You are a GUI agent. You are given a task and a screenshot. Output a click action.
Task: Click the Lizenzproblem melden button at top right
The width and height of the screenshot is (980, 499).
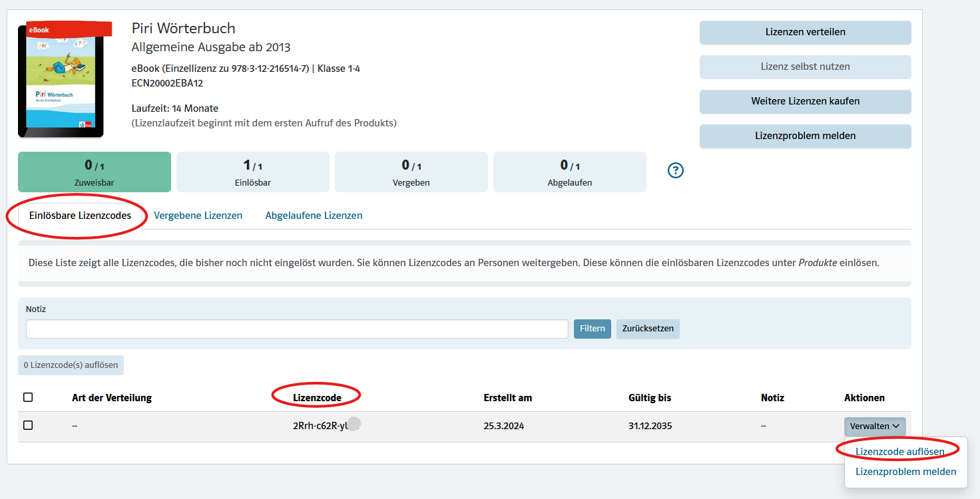[805, 136]
